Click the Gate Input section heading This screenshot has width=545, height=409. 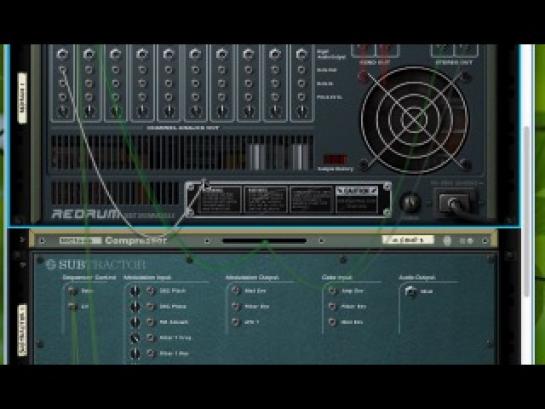tap(336, 277)
